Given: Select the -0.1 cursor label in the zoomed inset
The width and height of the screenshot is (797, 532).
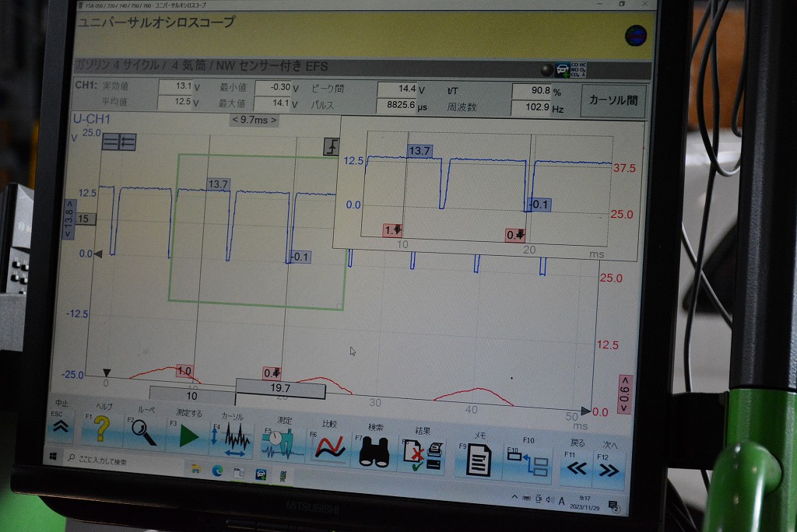Looking at the screenshot, I should (x=539, y=205).
